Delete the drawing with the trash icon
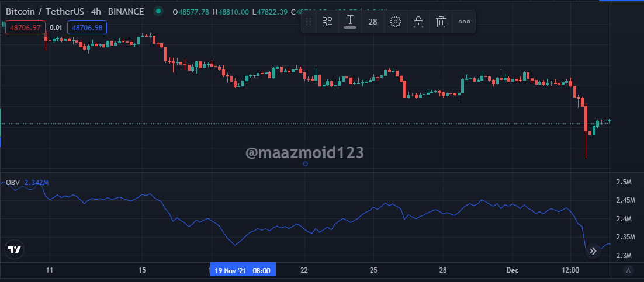Viewport: 644px width, 282px height. click(x=441, y=22)
